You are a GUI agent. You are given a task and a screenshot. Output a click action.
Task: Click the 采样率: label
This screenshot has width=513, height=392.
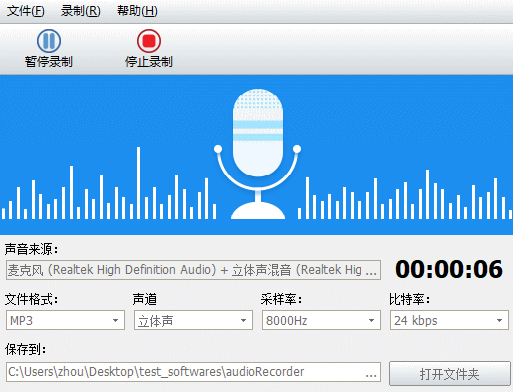pos(281,299)
